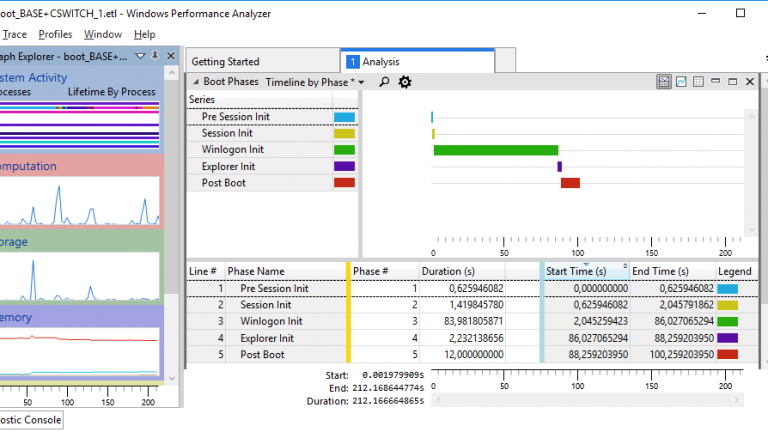Sort by the Duration (s) column header

[x=462, y=271]
